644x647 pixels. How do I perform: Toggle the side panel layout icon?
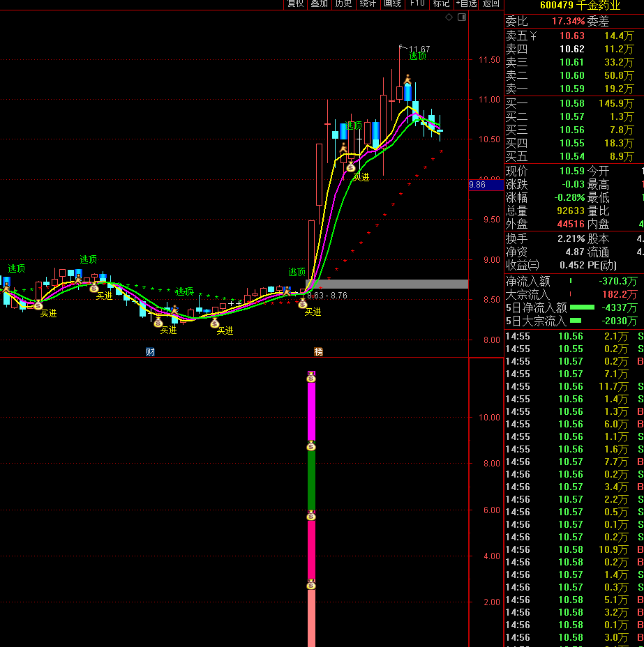coord(462,17)
